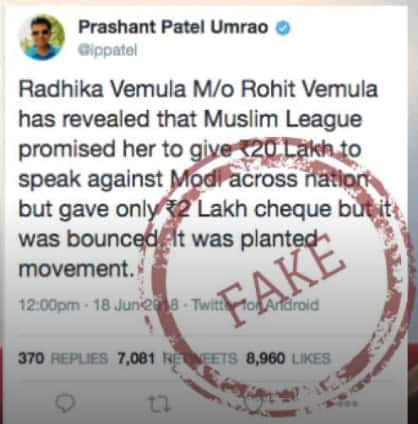Click the Twitter for Android source link
The image size is (418, 424).
[x=255, y=305]
